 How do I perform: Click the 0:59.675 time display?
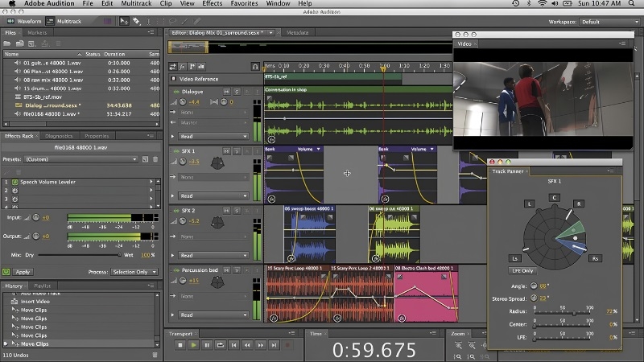point(374,350)
